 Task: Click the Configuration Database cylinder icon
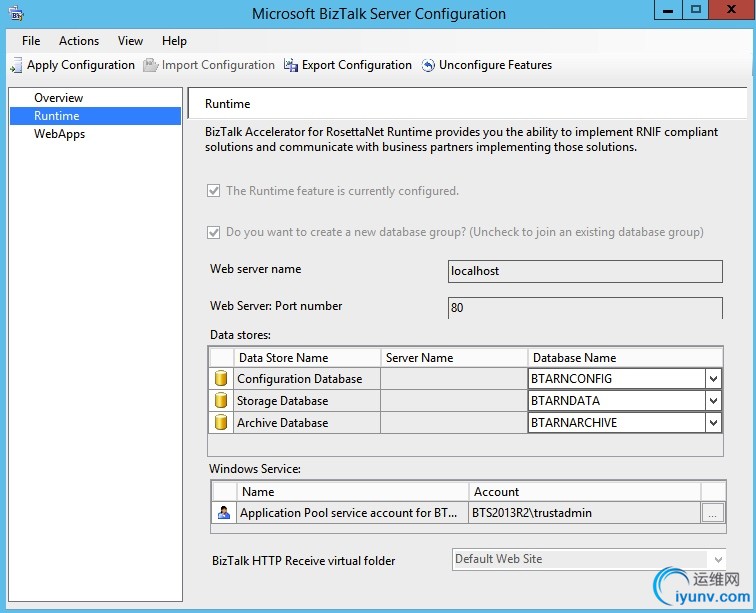coord(221,379)
